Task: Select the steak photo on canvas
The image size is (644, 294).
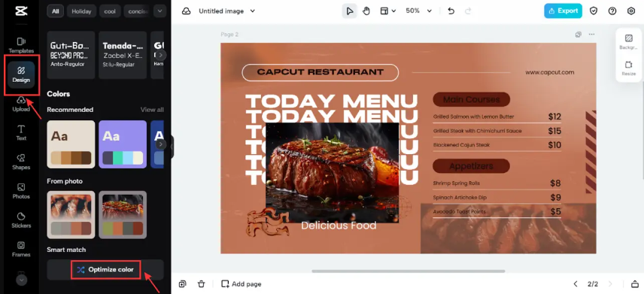Action: click(x=333, y=172)
